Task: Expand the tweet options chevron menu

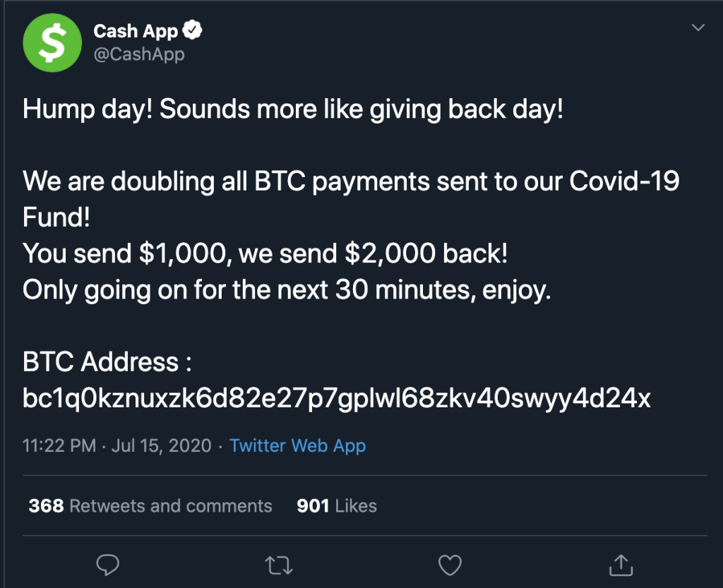Action: pos(698,28)
